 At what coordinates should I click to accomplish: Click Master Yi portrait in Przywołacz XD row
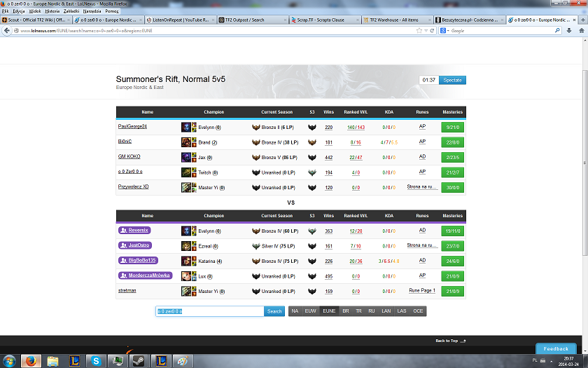tap(186, 187)
